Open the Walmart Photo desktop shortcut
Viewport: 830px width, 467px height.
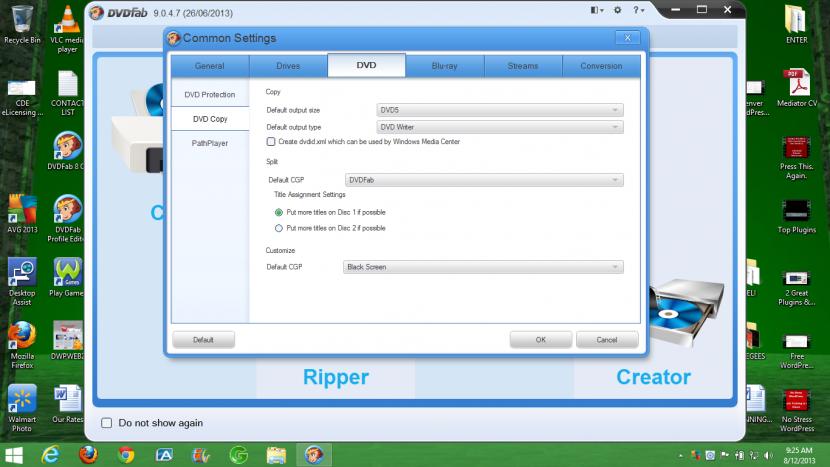click(x=22, y=408)
